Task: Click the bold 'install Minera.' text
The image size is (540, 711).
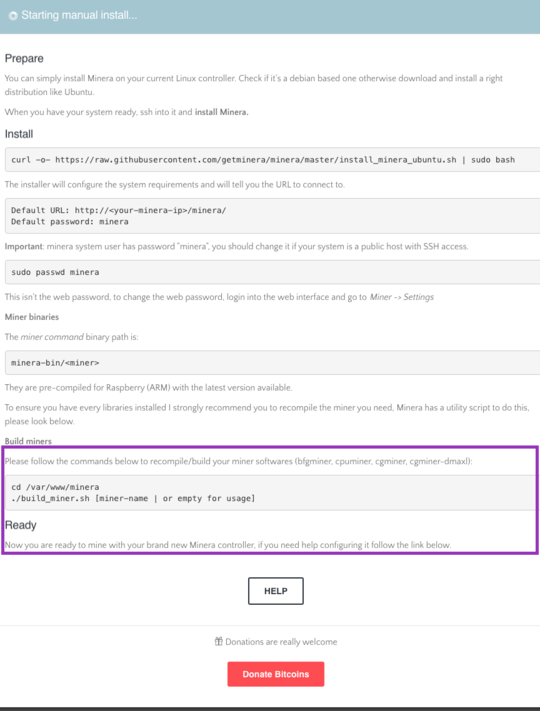Action: click(222, 112)
